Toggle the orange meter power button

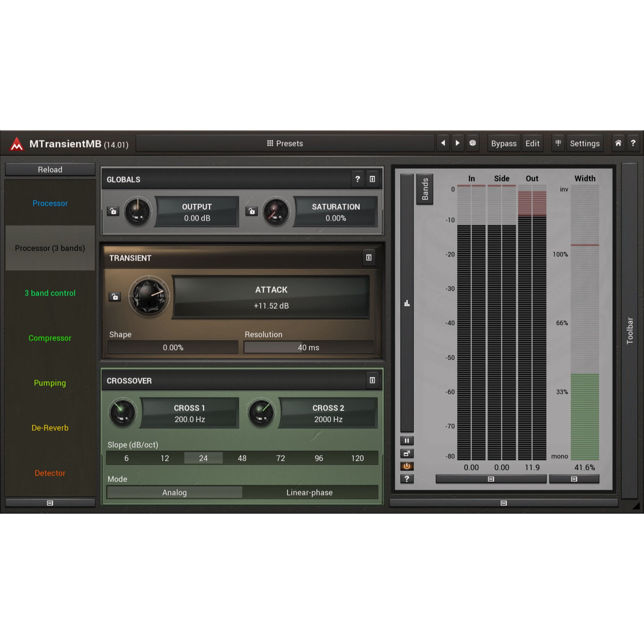[x=407, y=466]
